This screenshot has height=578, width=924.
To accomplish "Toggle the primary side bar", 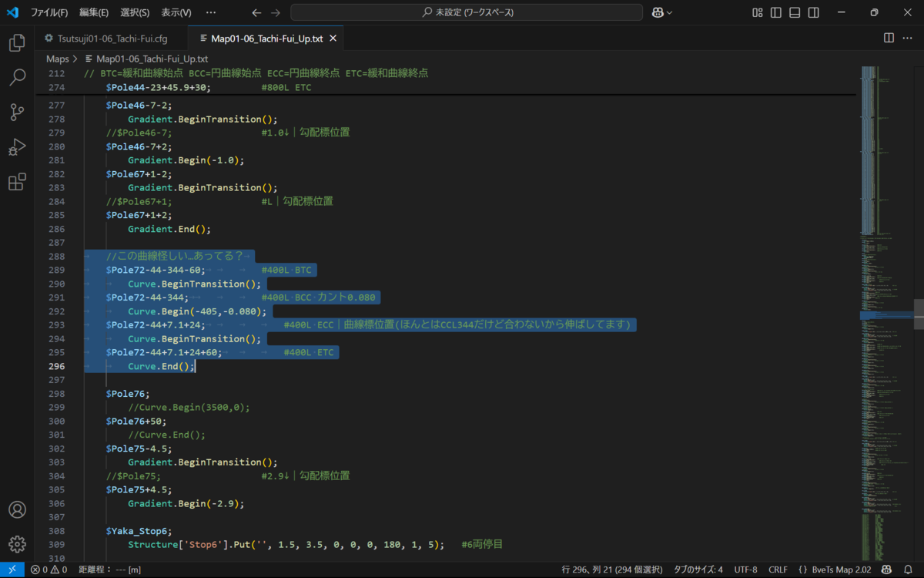I will [x=776, y=12].
